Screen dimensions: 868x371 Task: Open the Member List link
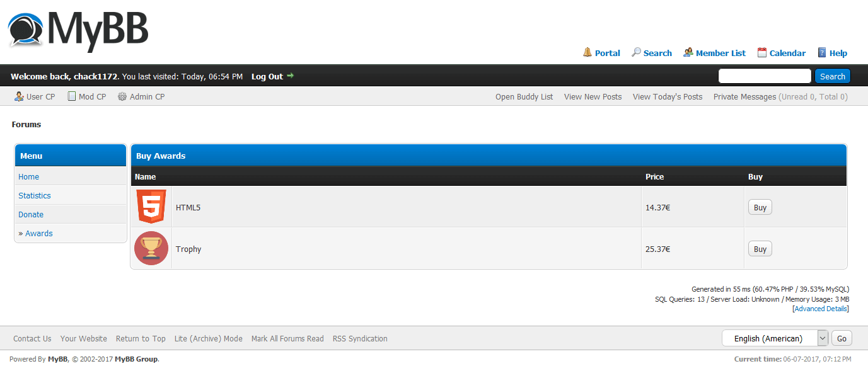click(720, 53)
